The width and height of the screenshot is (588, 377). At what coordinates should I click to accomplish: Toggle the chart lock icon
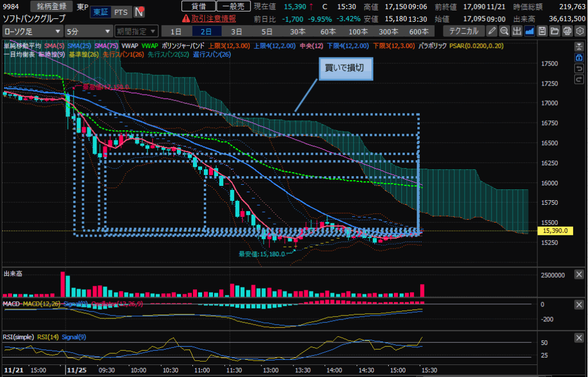(x=578, y=58)
